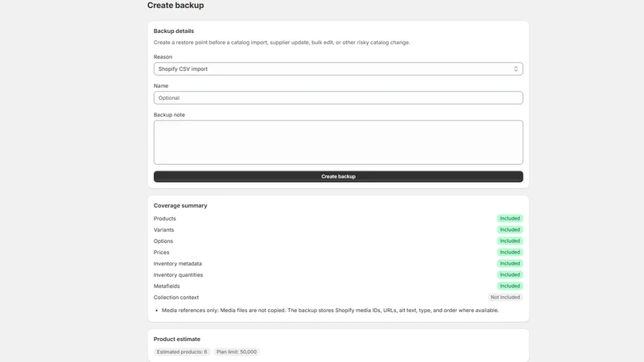This screenshot has width=644, height=362.
Task: Click the Included badge for Prices
Action: coord(510,252)
